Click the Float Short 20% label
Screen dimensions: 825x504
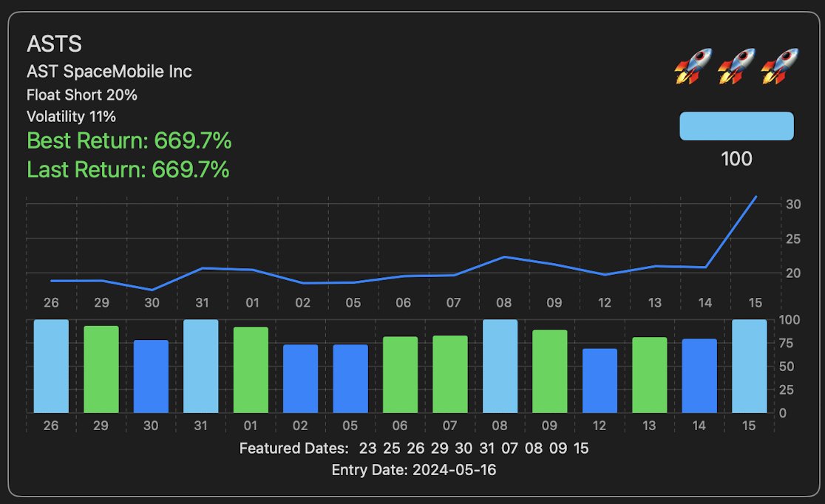click(x=81, y=95)
